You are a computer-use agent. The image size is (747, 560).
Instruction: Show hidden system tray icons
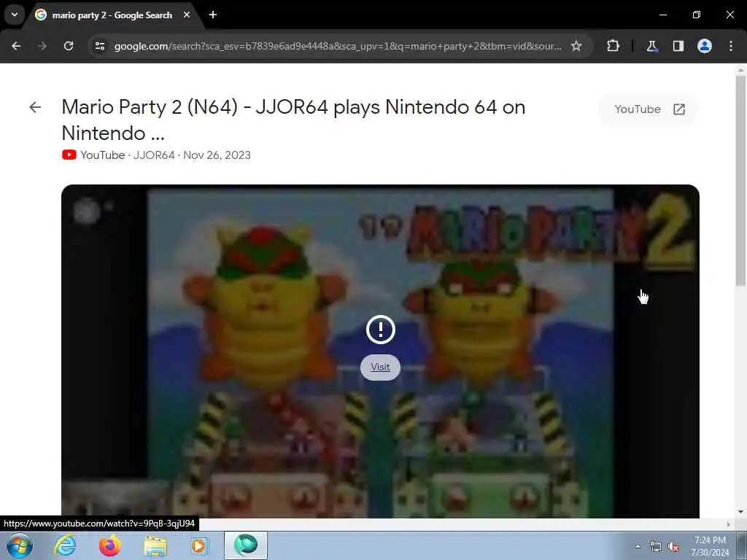pos(638,546)
